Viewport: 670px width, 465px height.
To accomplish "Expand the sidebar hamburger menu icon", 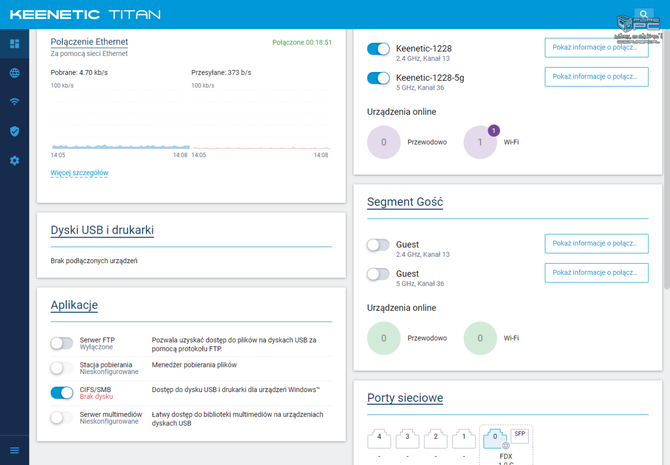I will (x=15, y=450).
